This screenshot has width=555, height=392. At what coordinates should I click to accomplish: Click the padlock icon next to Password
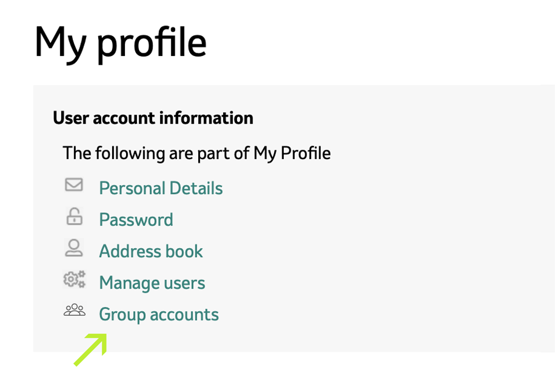coord(74,217)
